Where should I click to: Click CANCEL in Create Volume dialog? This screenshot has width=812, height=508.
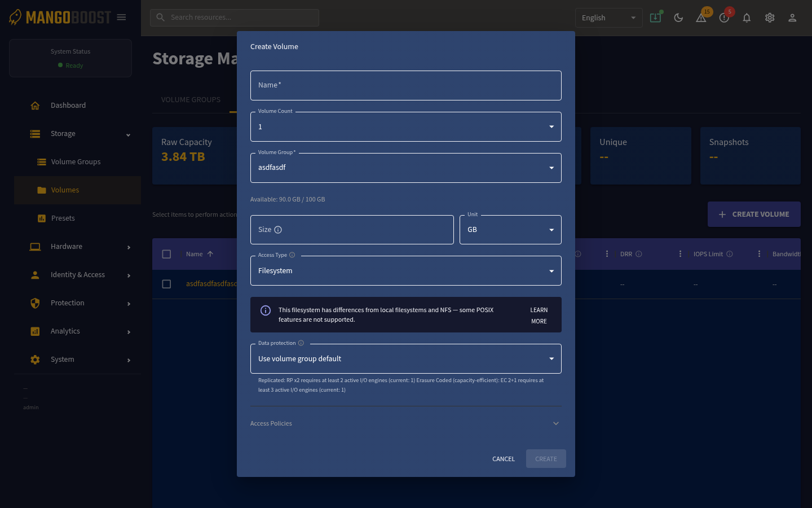click(504, 459)
